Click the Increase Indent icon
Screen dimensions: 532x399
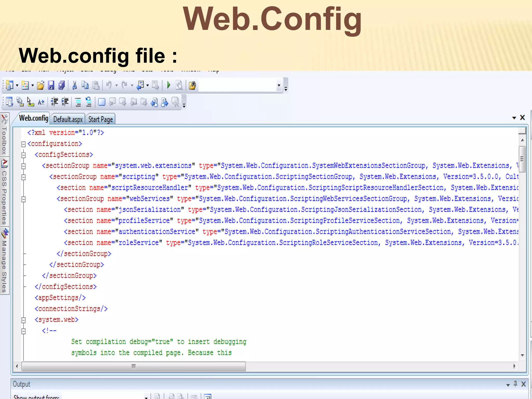tap(65, 102)
